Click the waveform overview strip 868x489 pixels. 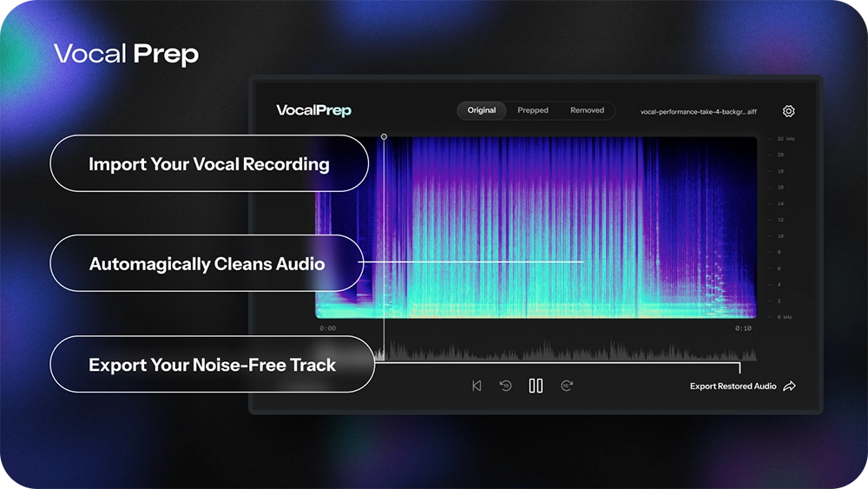coord(565,351)
